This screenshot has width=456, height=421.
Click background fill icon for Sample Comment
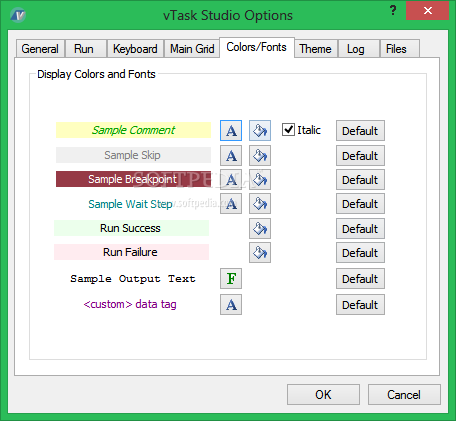click(260, 131)
